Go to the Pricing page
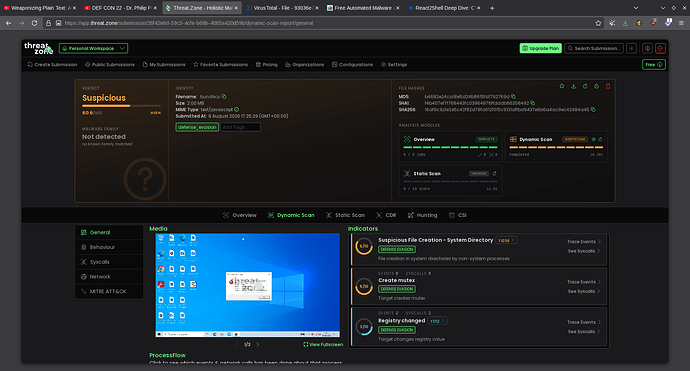This screenshot has width=690, height=371. coord(267,65)
